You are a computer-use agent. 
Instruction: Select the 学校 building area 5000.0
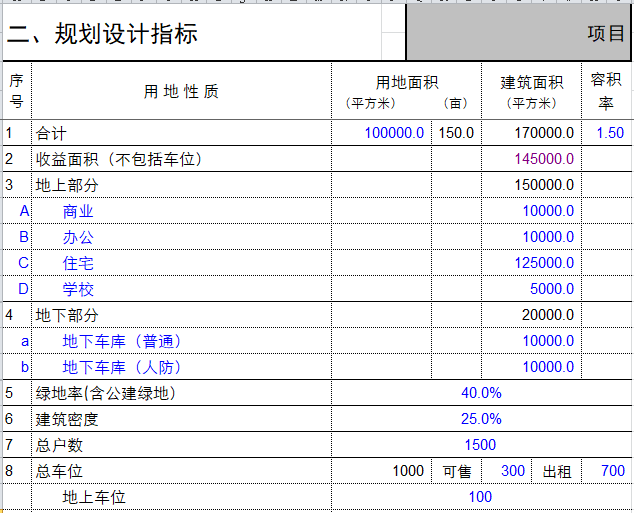(x=551, y=289)
